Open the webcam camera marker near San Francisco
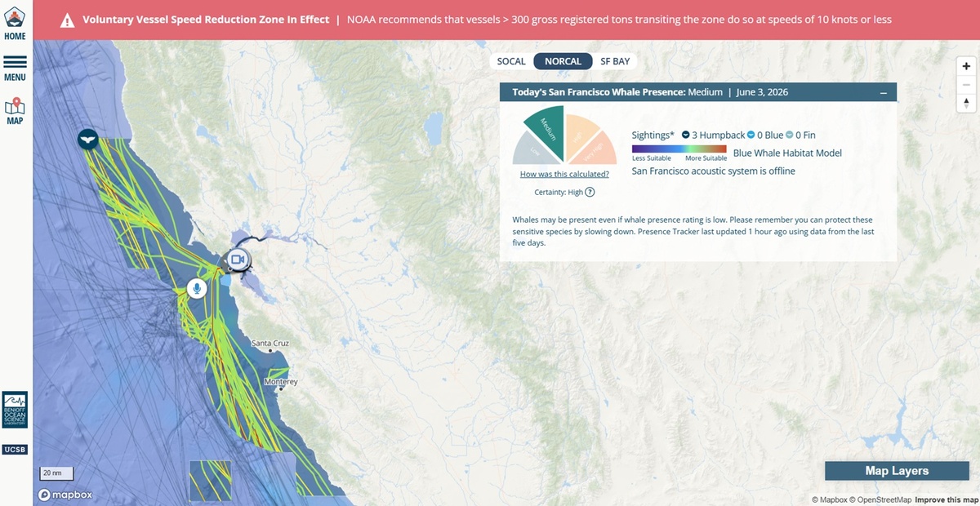The width and height of the screenshot is (980, 506). pyautogui.click(x=238, y=260)
